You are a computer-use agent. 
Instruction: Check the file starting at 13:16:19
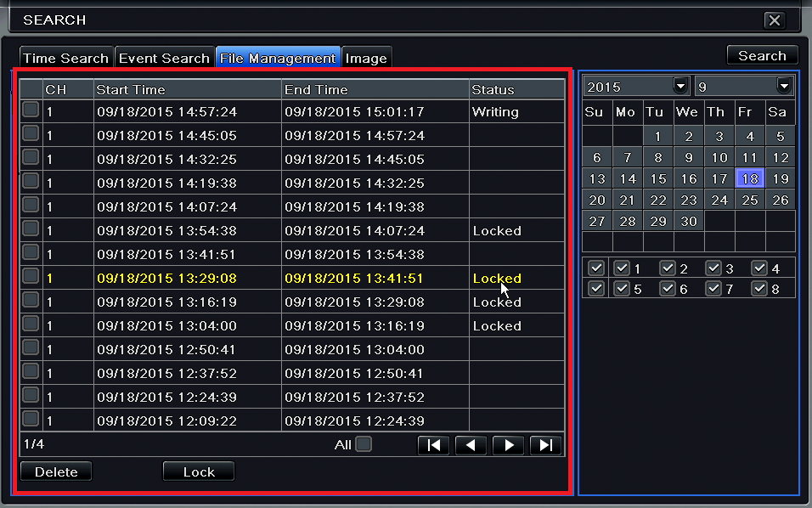(31, 300)
